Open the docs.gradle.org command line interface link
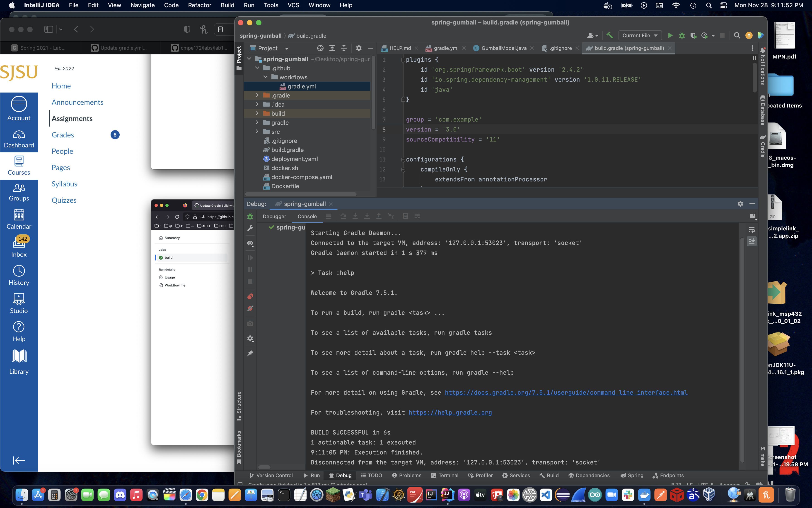The image size is (812, 508). click(x=566, y=392)
